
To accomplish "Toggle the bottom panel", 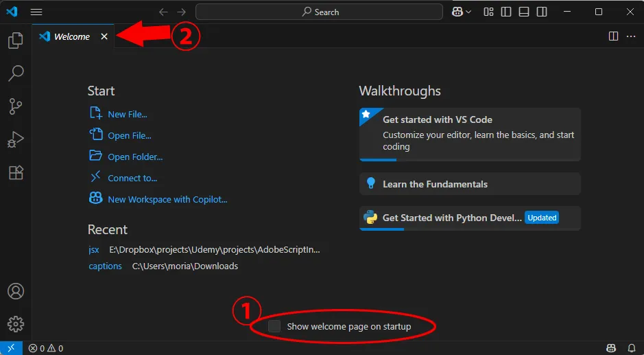I will tap(524, 12).
